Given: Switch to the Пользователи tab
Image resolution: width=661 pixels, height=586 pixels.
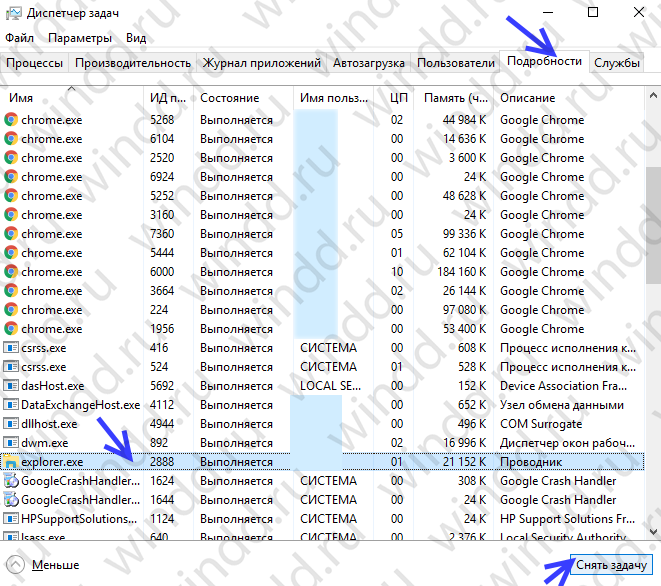Looking at the screenshot, I should (x=456, y=63).
